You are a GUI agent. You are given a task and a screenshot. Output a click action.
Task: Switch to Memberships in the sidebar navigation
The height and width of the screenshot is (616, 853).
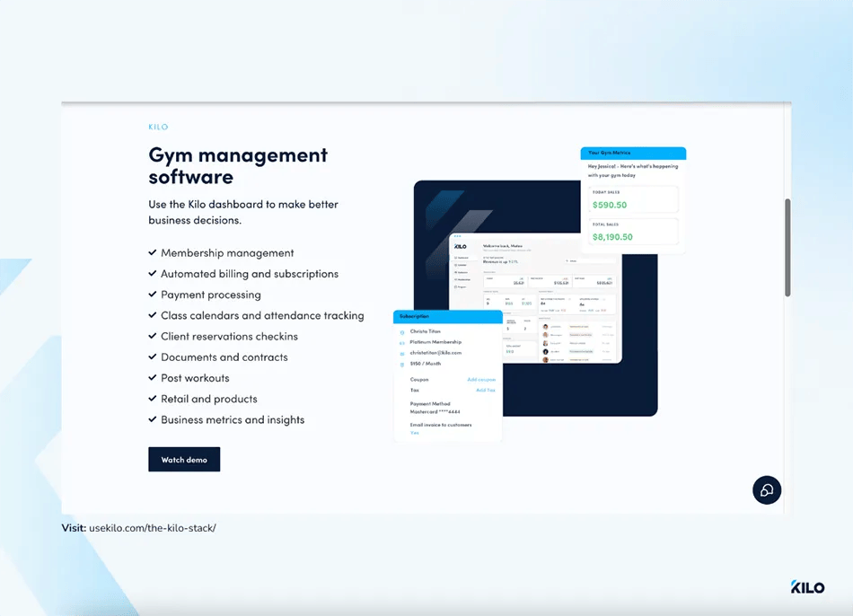(x=454, y=278)
